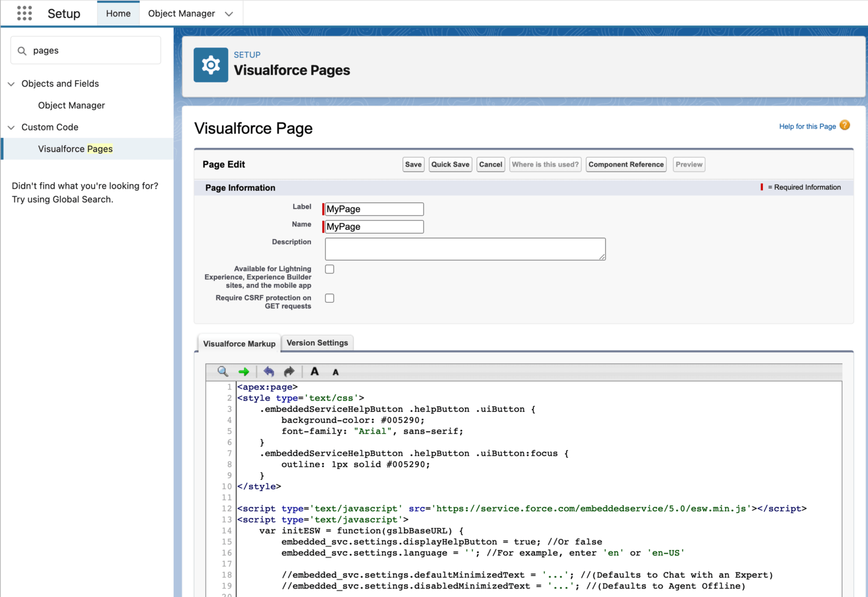Select the Home tab in Setup

(x=118, y=13)
